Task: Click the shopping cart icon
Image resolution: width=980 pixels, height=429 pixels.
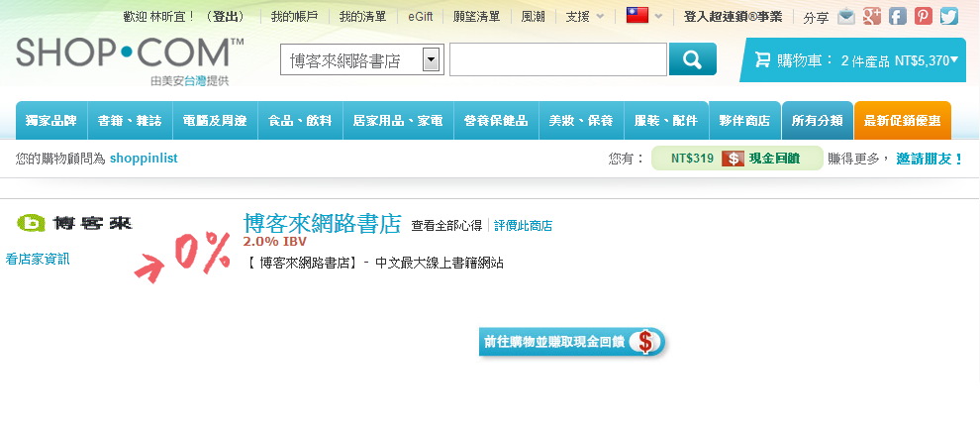Action: 762,60
